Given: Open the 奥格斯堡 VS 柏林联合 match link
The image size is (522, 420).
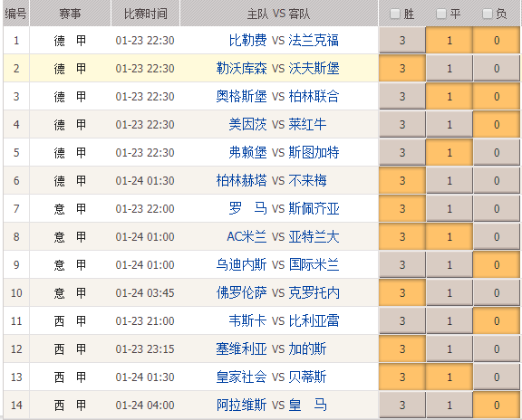Looking at the screenshot, I should [277, 97].
